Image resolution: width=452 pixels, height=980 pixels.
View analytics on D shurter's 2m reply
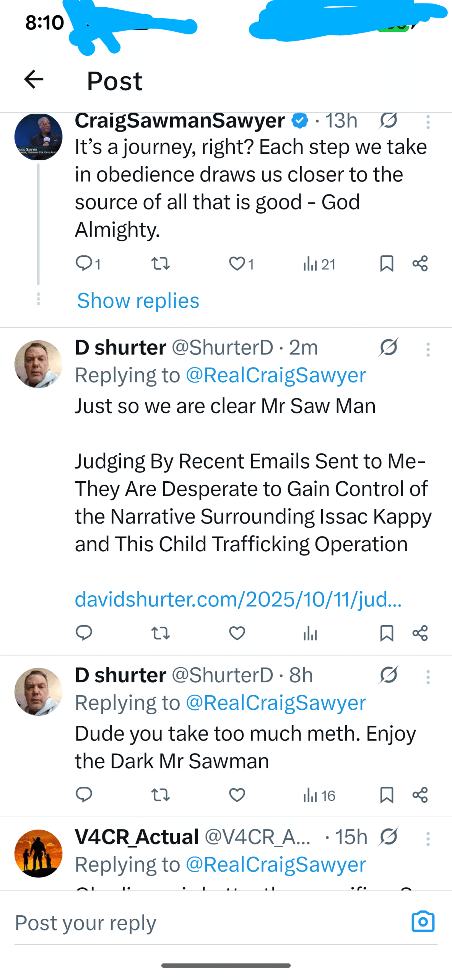pyautogui.click(x=310, y=633)
